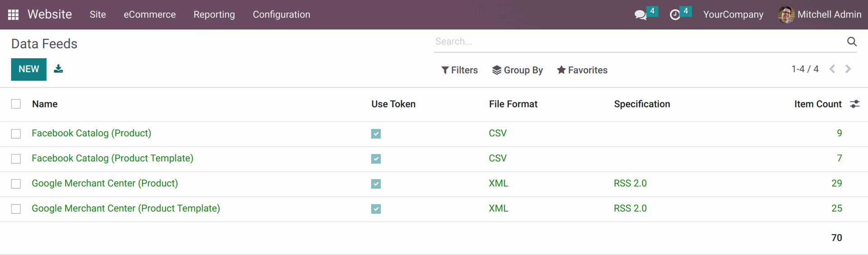Viewport: 868px width, 255px height.
Task: Click the import records download icon
Action: coord(58,69)
